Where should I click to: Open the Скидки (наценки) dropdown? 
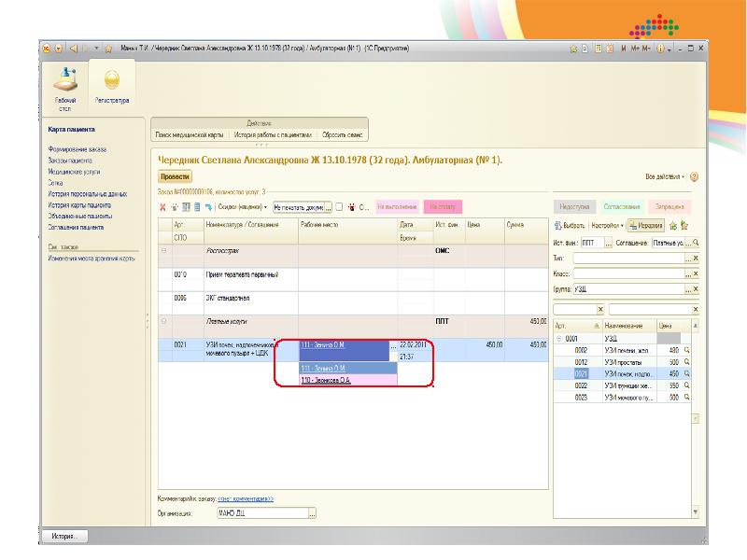(x=242, y=207)
